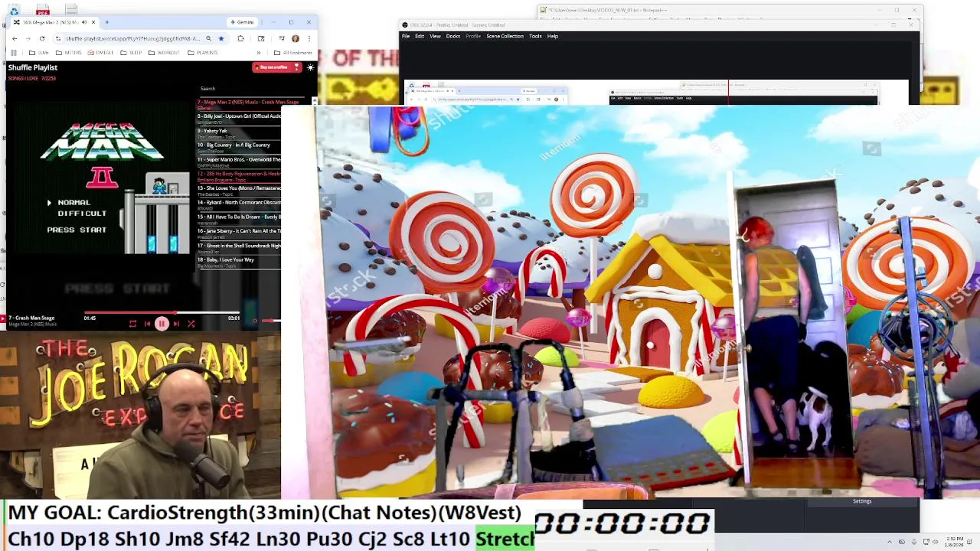Open OBS Scene Collection menu
Image resolution: width=980 pixels, height=551 pixels.
[x=505, y=36]
